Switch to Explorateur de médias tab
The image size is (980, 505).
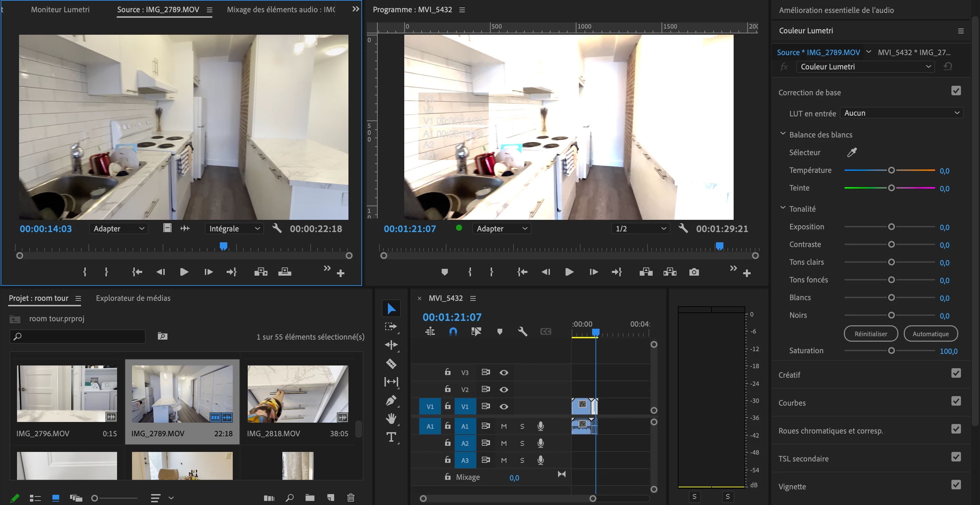133,298
